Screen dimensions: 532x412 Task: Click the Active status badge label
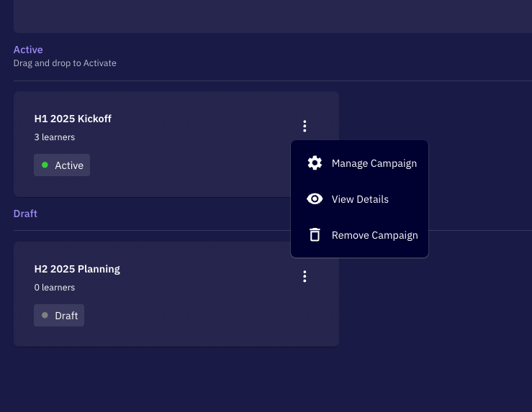click(69, 165)
